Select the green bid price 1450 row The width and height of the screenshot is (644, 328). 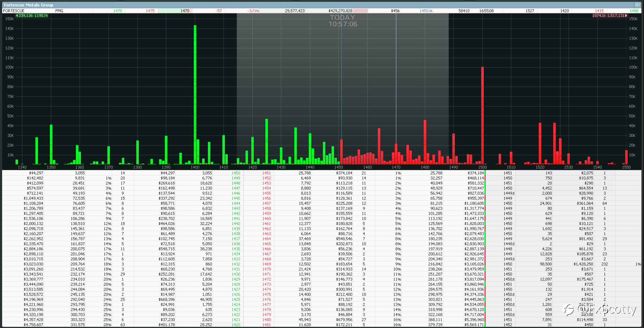[x=236, y=173]
